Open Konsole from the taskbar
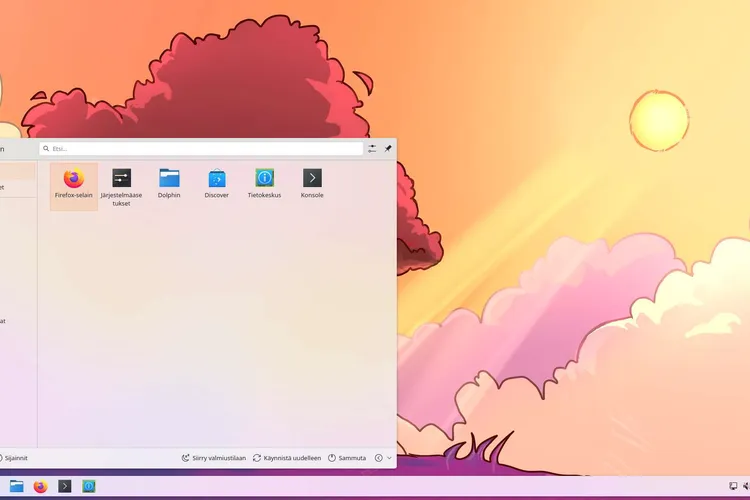 [x=64, y=486]
